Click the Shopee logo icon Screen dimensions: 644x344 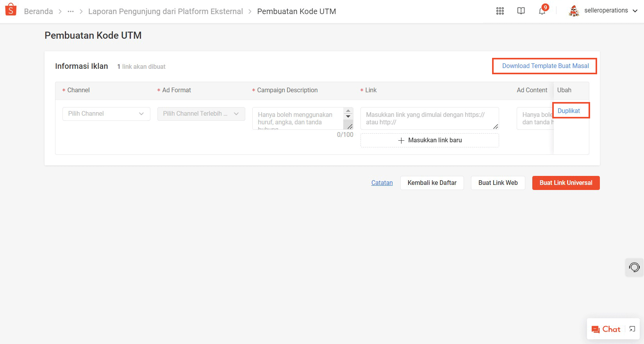[11, 10]
